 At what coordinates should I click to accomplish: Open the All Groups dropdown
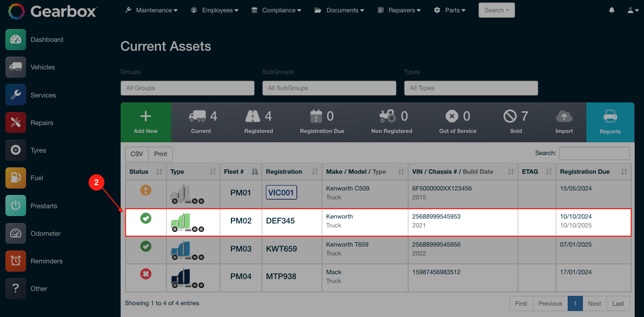(x=188, y=88)
